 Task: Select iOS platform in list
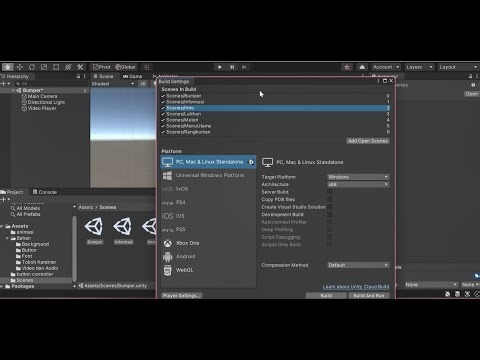point(208,216)
